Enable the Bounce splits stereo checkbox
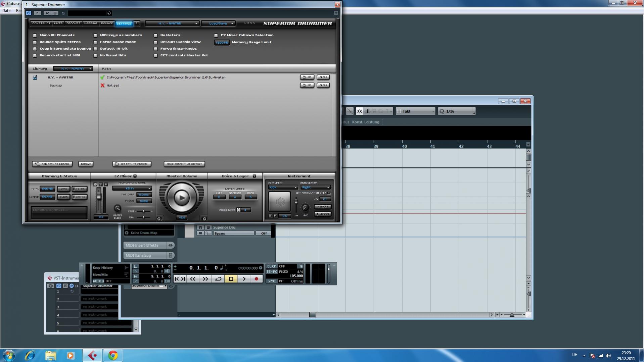The height and width of the screenshot is (362, 644). tap(35, 42)
